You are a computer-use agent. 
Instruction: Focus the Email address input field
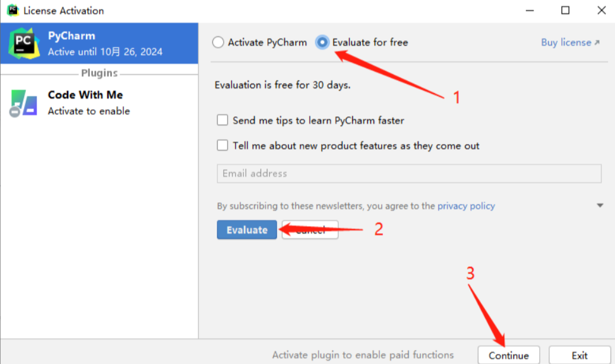coord(409,173)
